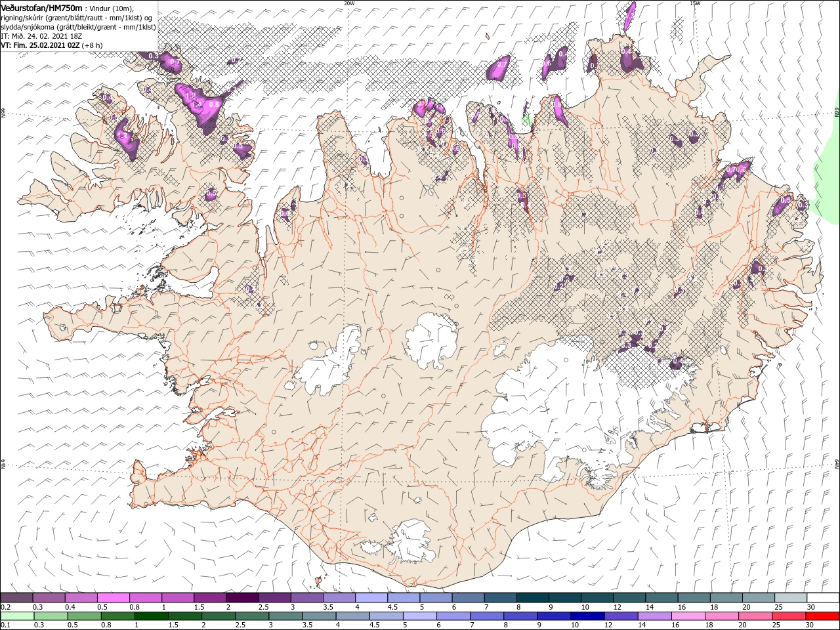This screenshot has width=840, height=630.
Task: Select the top-row teal swatch labeled 12
Action: 629,598
